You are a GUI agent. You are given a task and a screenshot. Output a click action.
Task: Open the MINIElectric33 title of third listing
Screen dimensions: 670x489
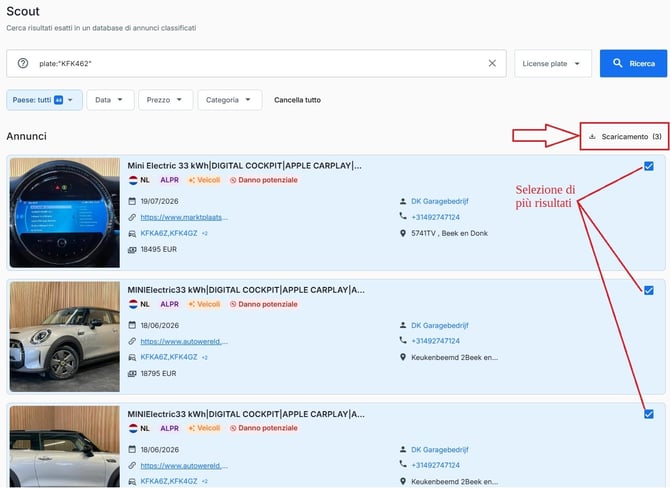pyautogui.click(x=246, y=414)
